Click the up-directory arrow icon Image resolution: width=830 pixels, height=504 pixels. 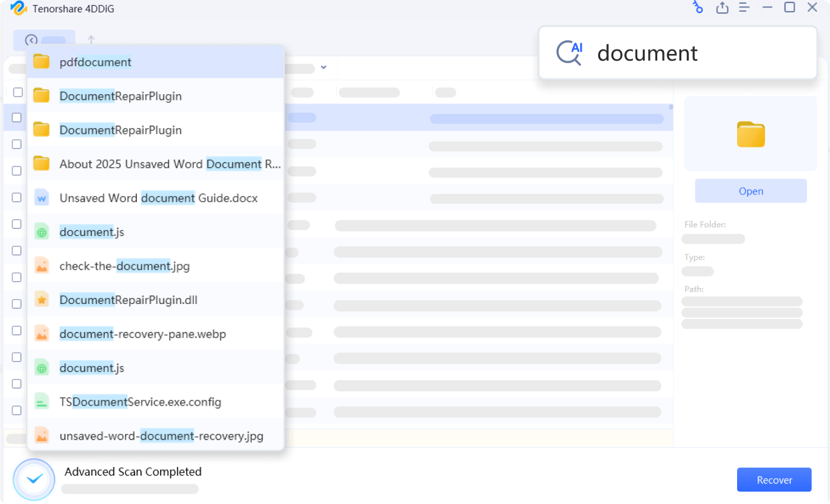tap(91, 40)
